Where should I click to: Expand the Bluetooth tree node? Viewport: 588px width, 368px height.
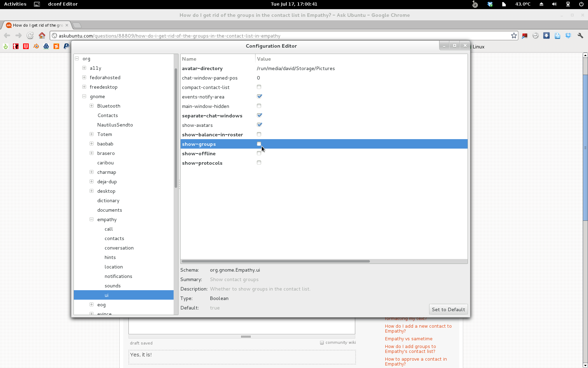91,106
